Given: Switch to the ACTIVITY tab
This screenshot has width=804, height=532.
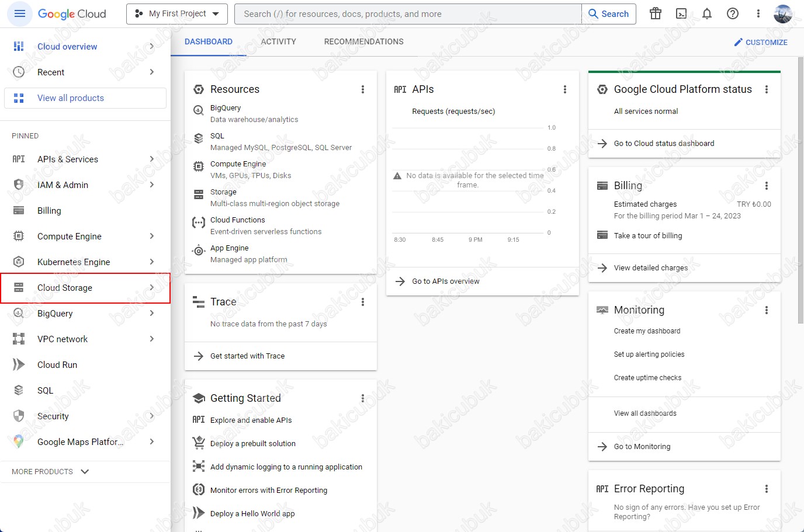Looking at the screenshot, I should 278,41.
